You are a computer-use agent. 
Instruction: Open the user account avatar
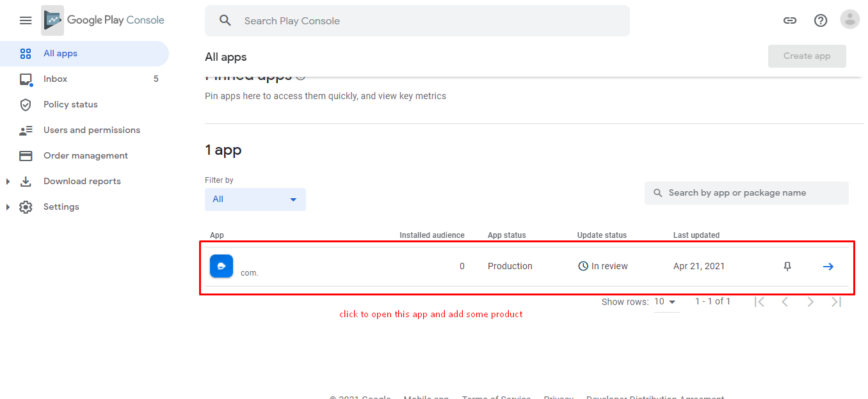[x=849, y=20]
